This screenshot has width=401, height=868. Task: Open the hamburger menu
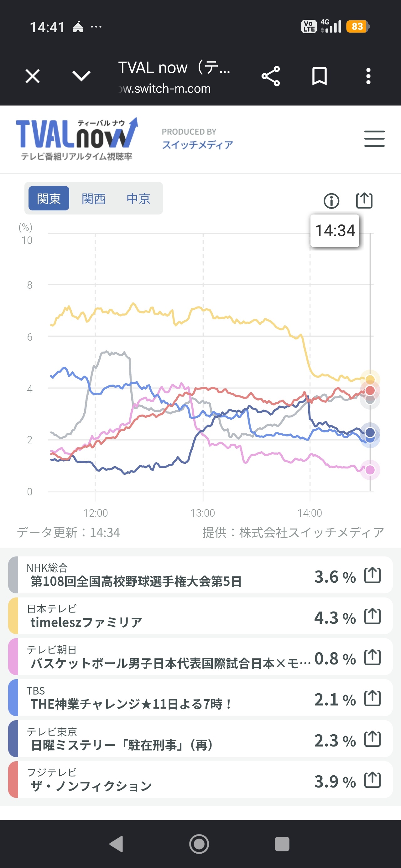click(374, 139)
